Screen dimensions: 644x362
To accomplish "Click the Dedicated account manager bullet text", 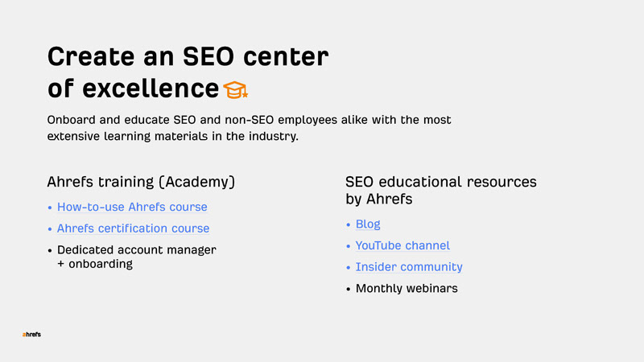I will click(136, 249).
